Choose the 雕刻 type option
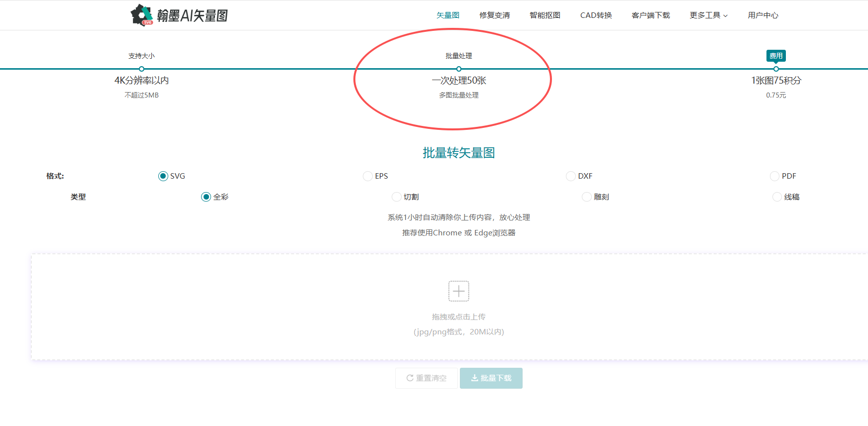 (x=587, y=197)
